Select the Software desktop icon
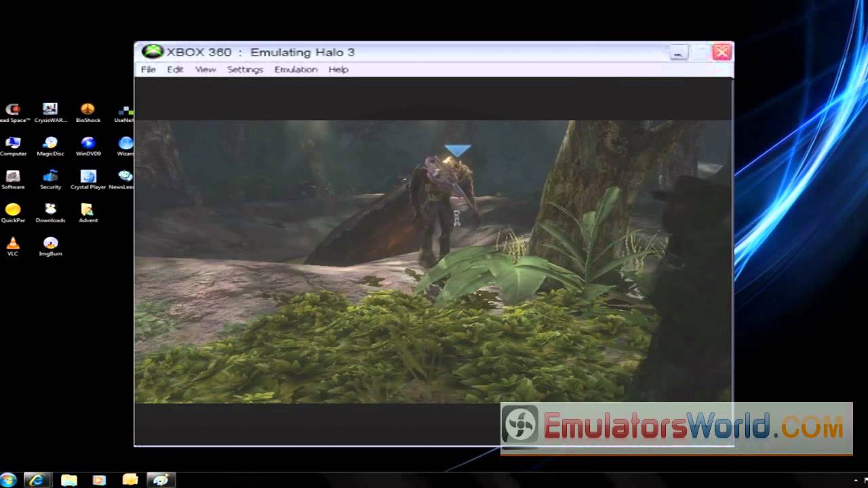 [13, 179]
